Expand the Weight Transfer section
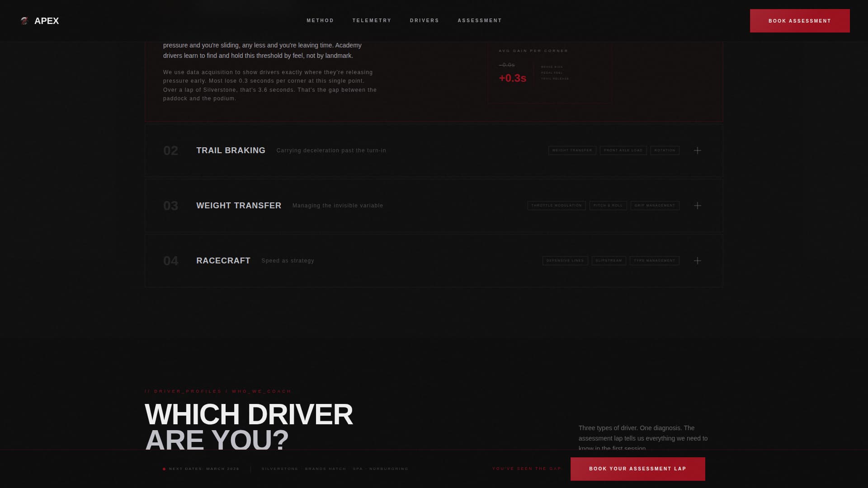 pos(698,206)
